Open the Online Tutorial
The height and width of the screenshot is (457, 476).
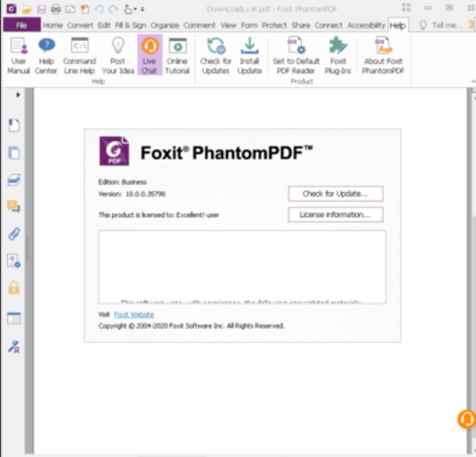pyautogui.click(x=177, y=56)
